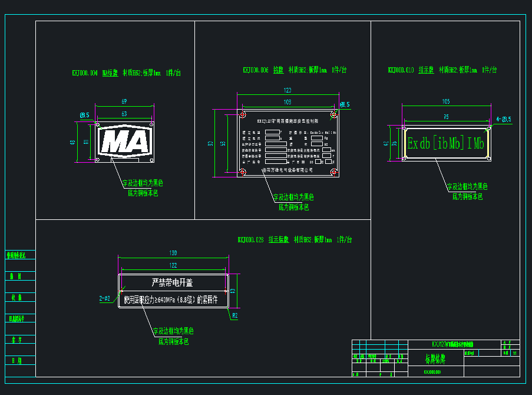Click the 1:1 scale value in title block

click(x=514, y=353)
